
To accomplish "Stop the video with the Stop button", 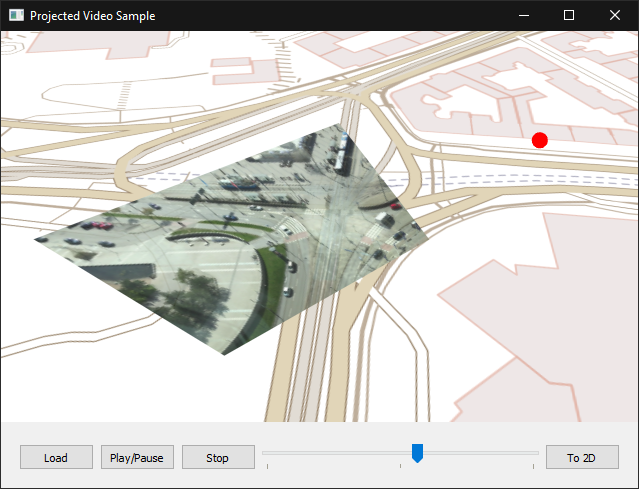I will pyautogui.click(x=217, y=457).
